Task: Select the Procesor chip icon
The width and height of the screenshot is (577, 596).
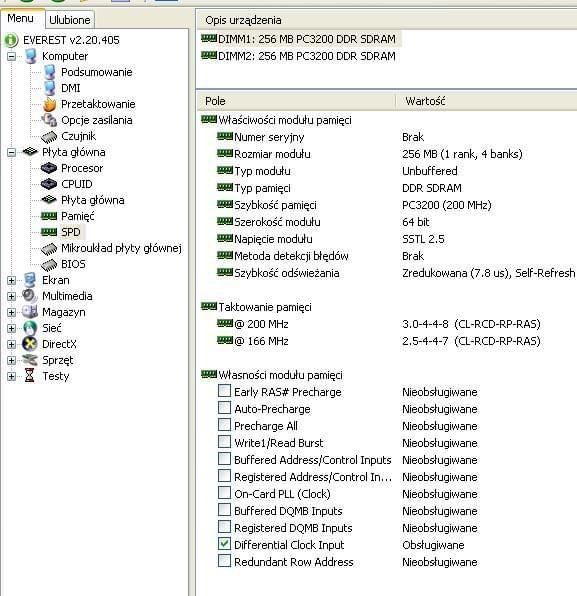Action: point(49,168)
